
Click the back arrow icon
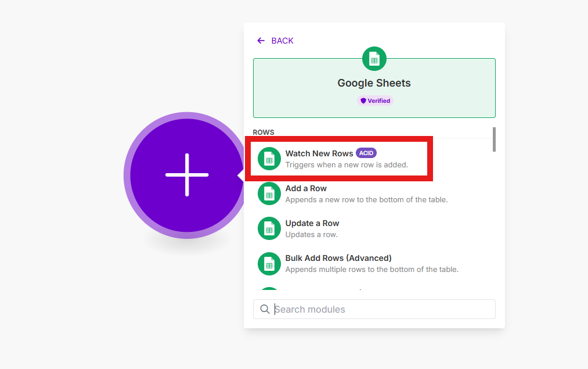click(x=261, y=41)
